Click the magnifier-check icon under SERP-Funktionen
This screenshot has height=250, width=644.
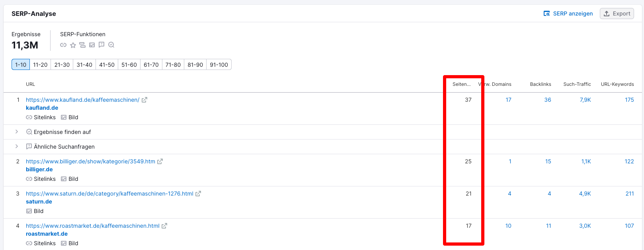pos(111,45)
